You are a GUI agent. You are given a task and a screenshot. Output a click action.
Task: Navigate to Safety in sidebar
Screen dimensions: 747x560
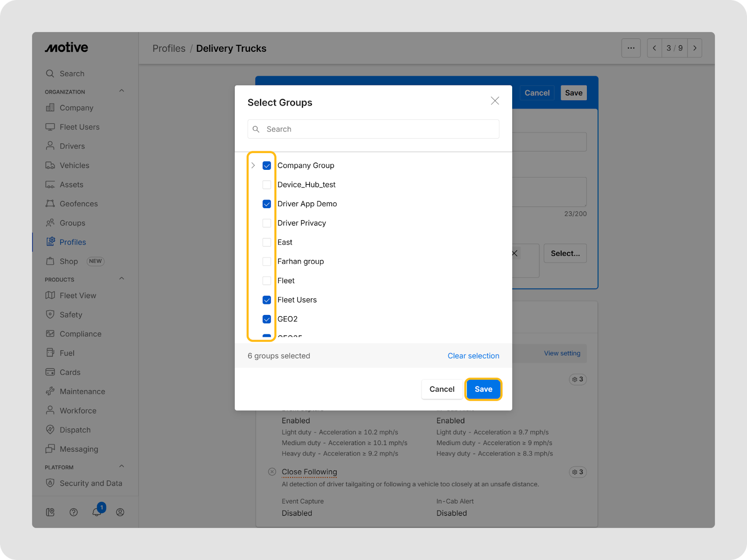click(x=70, y=315)
